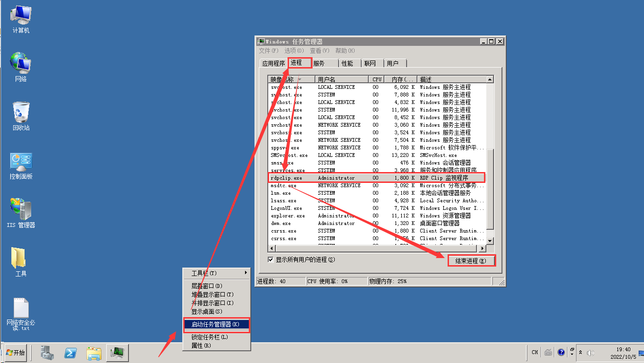Screen dimensions: 644x363
Task: Open the 查看 menu in Task Manager
Action: coord(319,51)
